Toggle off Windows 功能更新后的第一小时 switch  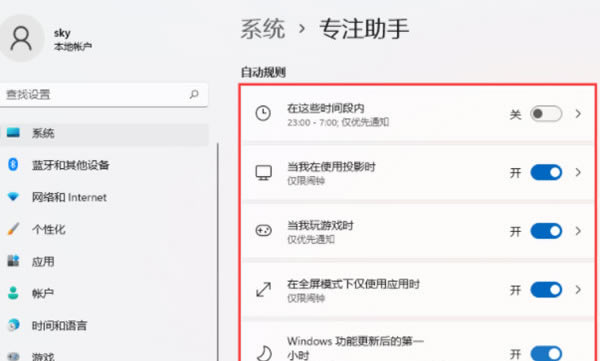pos(546,353)
